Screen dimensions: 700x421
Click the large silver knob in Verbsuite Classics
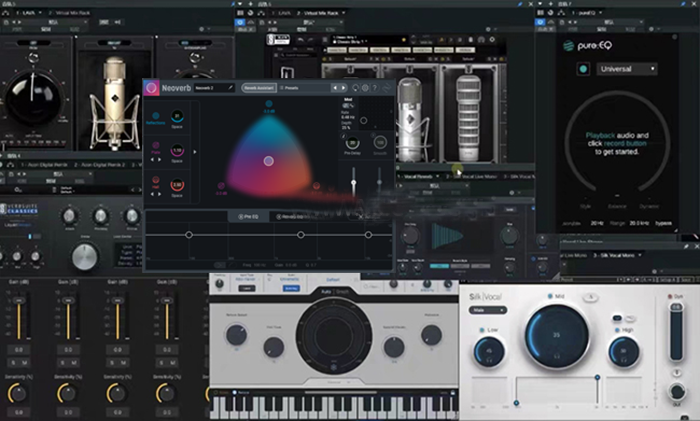tap(84, 257)
